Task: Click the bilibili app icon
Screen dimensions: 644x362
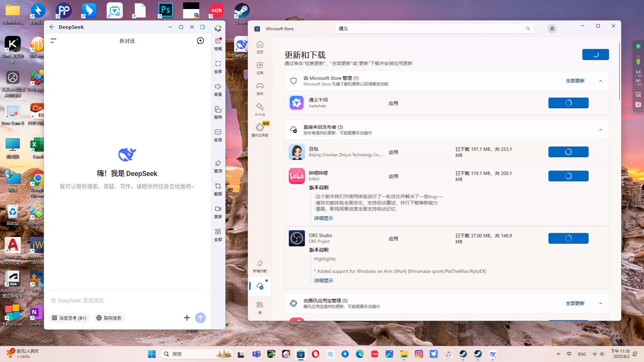Action: point(297,176)
